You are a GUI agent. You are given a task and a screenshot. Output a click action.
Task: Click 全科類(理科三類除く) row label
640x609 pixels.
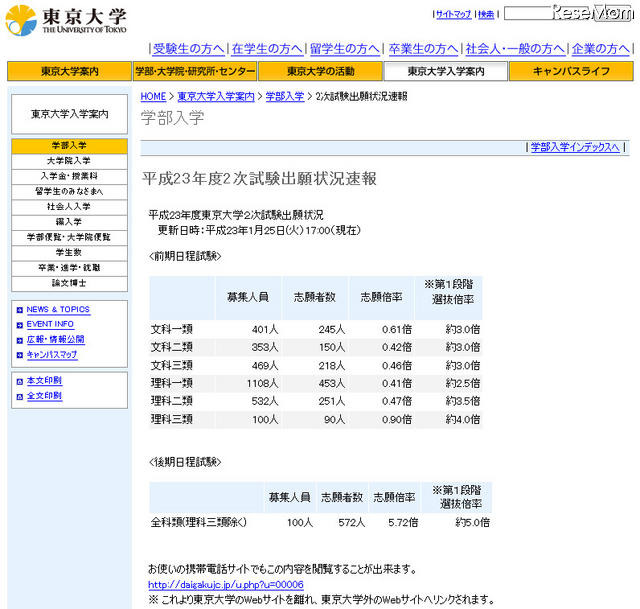pos(199,522)
